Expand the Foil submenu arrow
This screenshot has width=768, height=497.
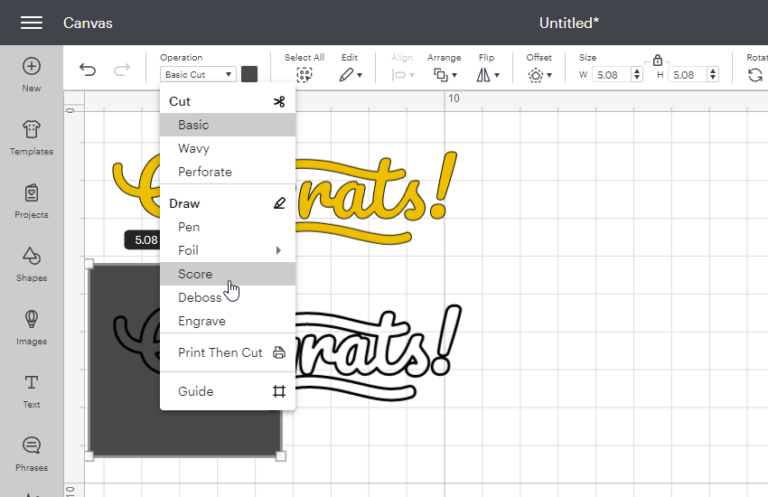coord(278,250)
